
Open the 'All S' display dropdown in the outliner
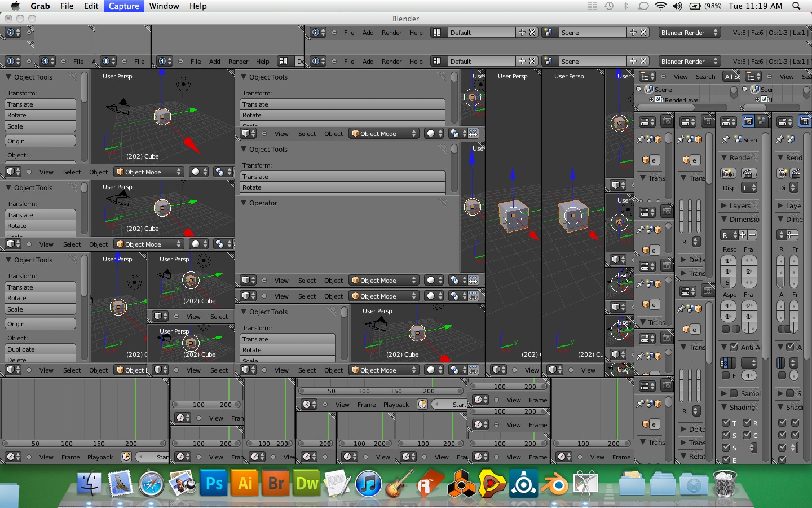[x=731, y=77]
